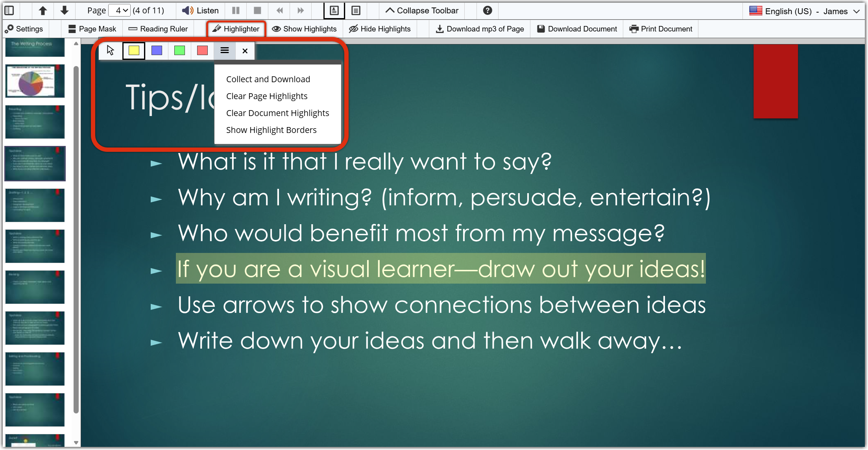Open the pie chart slide thumbnail
868x450 pixels.
(35, 81)
